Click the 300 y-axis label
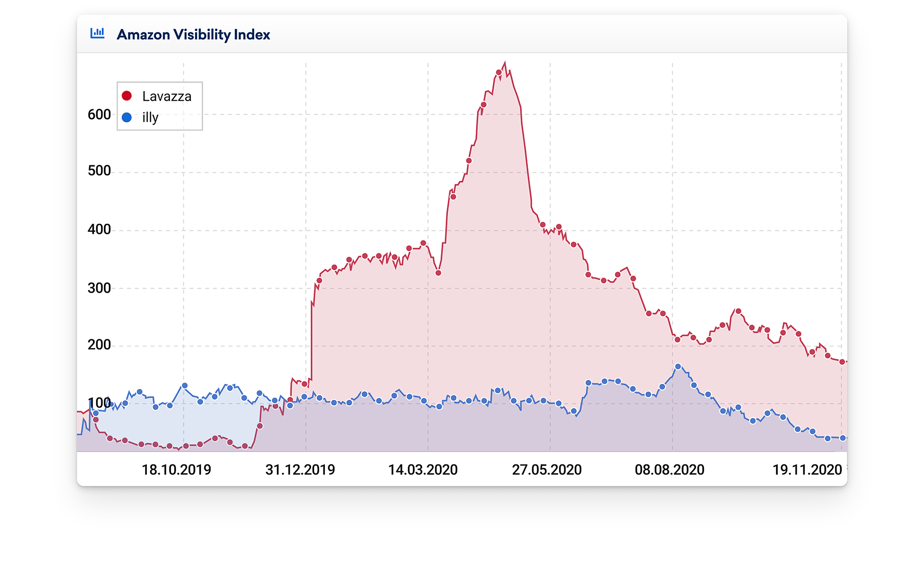Viewport: 924px width, 561px height. coord(99,288)
